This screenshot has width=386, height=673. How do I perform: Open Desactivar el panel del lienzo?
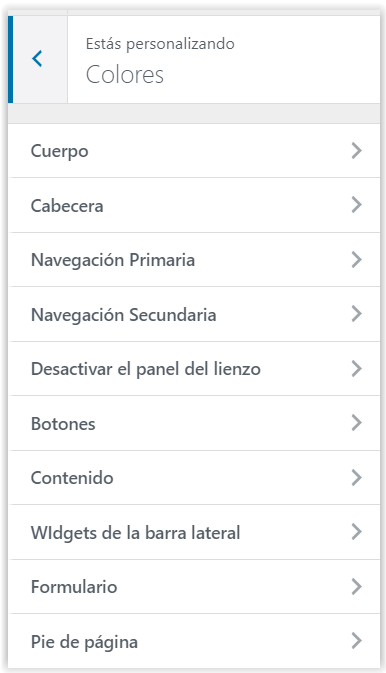click(x=195, y=369)
